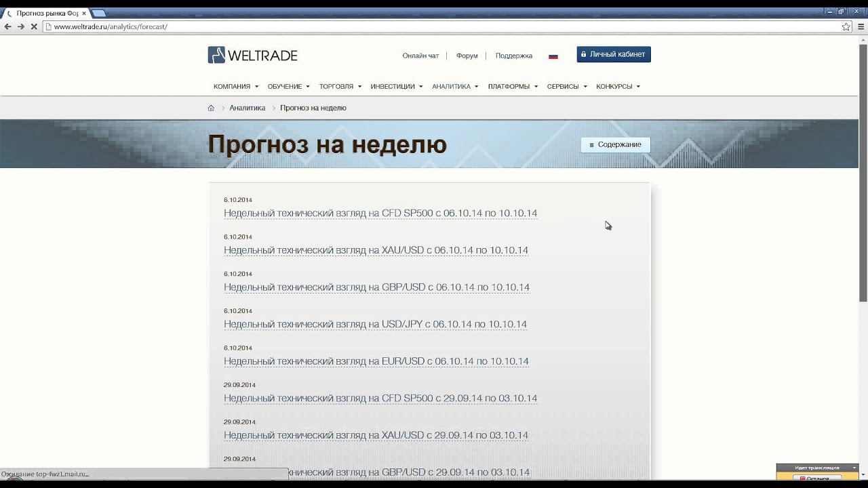Screen dimensions: 868x488
Task: Open XAU/USD forecast 29.09.14–03.10.14
Action: (x=376, y=435)
